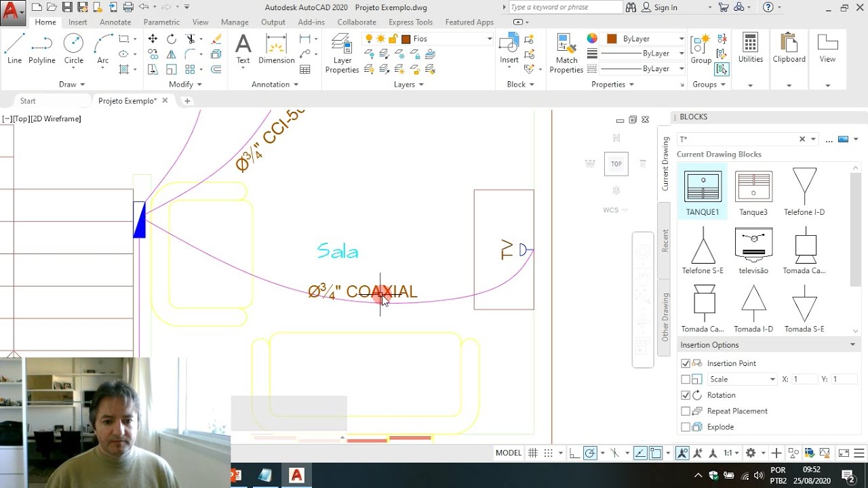Open the Utilities panel
The image size is (868, 488).
[750, 49]
